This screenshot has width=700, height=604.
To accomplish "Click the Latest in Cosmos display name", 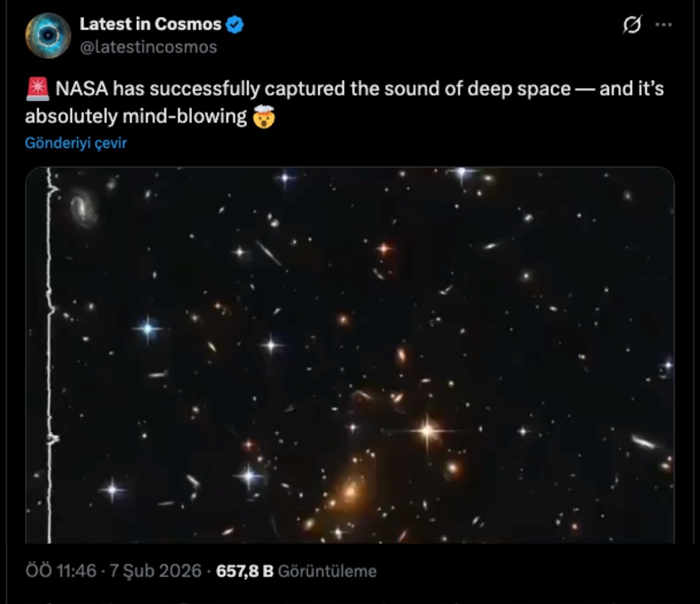I will pyautogui.click(x=150, y=24).
